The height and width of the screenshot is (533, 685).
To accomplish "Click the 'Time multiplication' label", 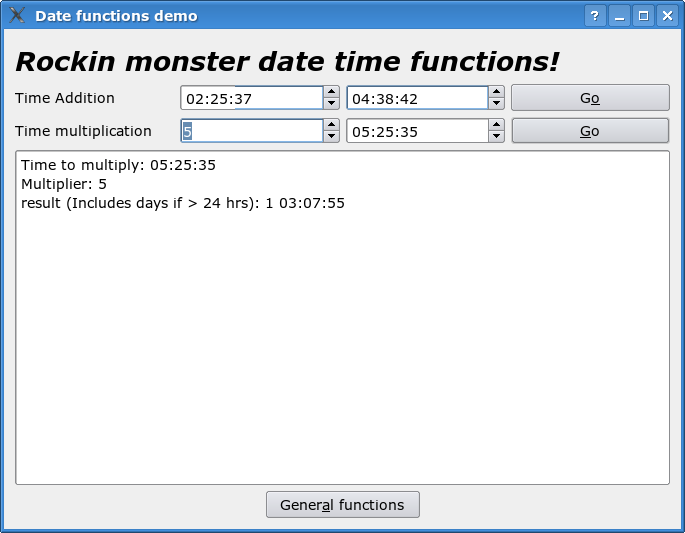I will point(83,131).
